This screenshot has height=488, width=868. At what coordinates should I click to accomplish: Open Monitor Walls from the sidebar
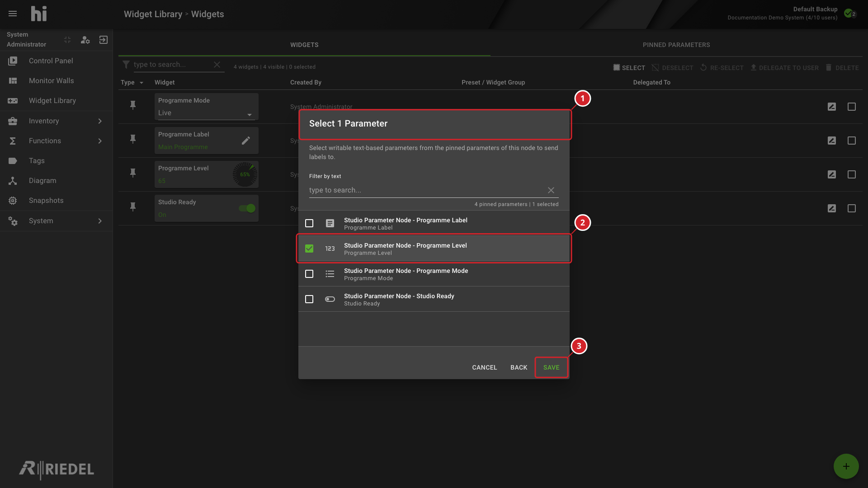57,80
